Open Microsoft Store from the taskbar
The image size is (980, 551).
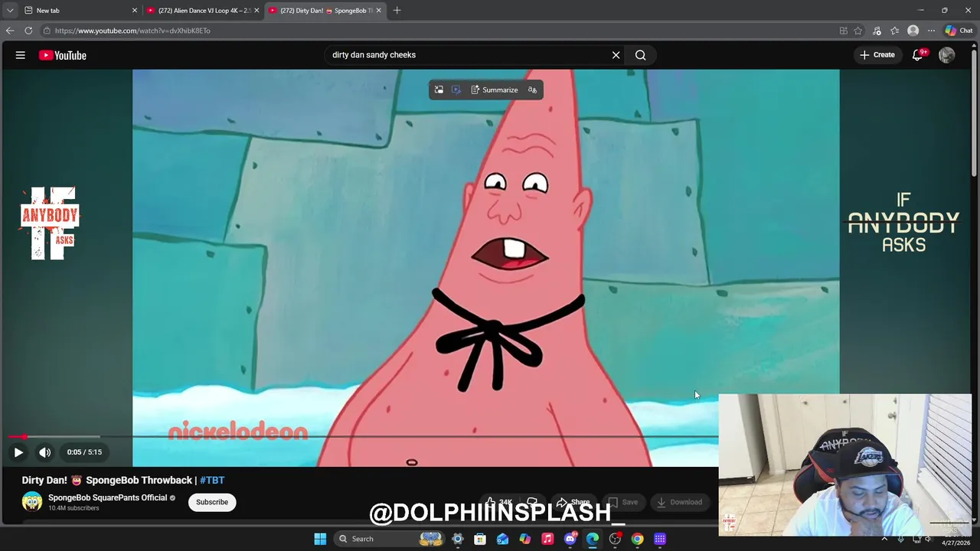(x=480, y=539)
